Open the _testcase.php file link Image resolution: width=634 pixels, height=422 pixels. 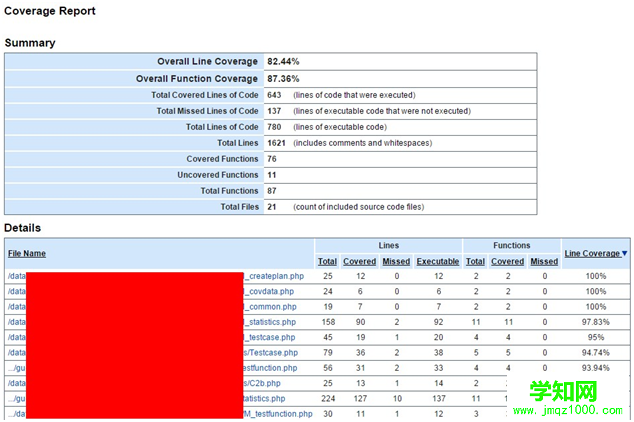(x=270, y=337)
